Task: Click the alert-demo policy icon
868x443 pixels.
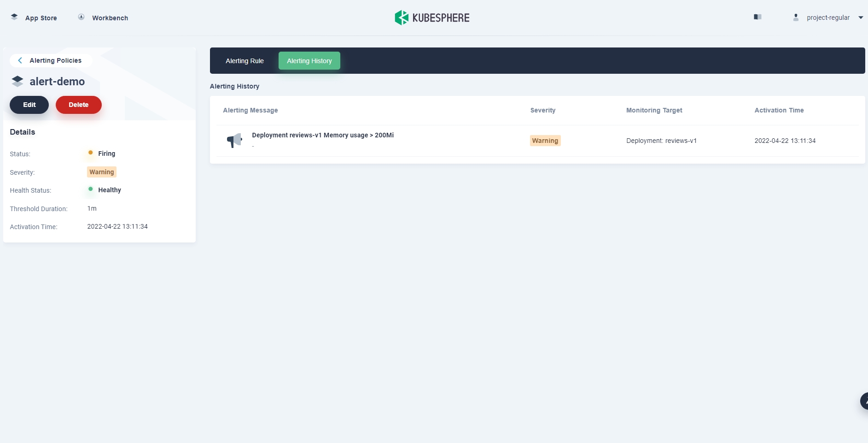Action: [x=17, y=82]
